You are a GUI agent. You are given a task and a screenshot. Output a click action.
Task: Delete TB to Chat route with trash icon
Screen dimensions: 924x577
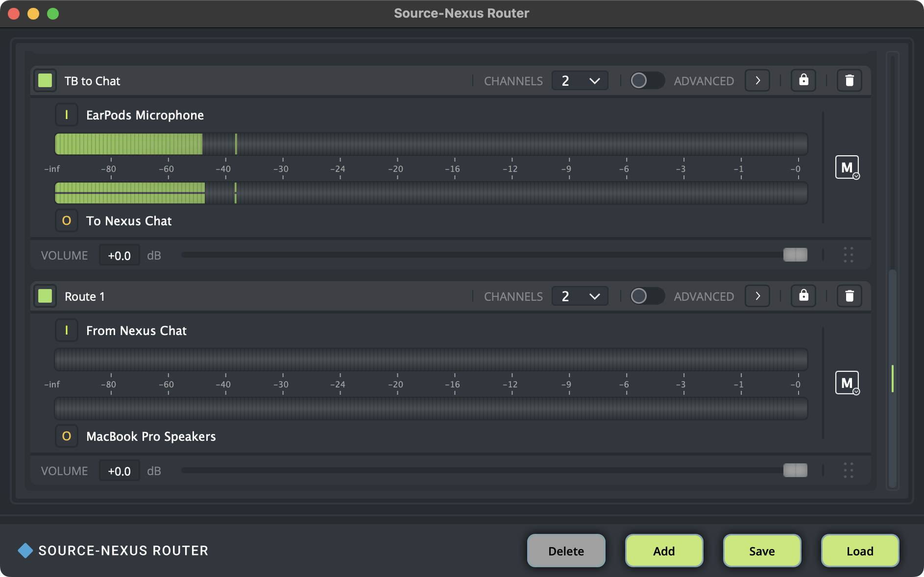point(849,80)
